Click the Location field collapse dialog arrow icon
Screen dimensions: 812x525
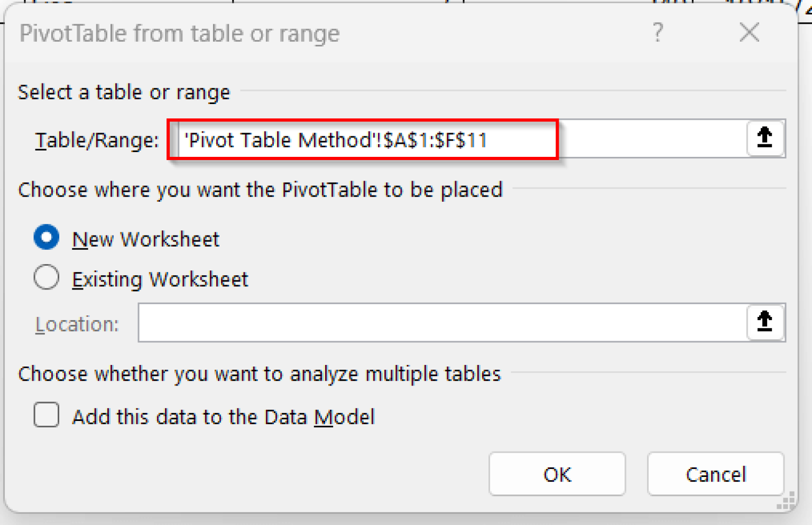(765, 323)
